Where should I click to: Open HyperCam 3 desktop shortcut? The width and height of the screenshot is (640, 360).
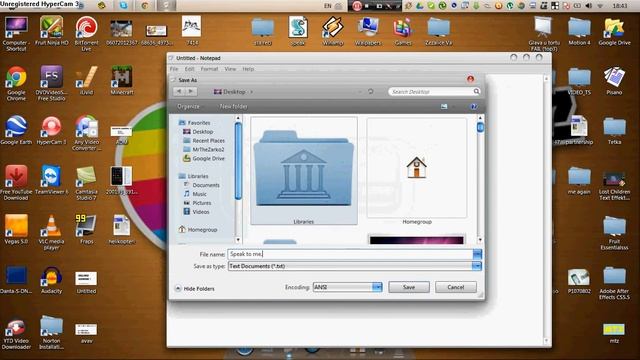tap(51, 130)
